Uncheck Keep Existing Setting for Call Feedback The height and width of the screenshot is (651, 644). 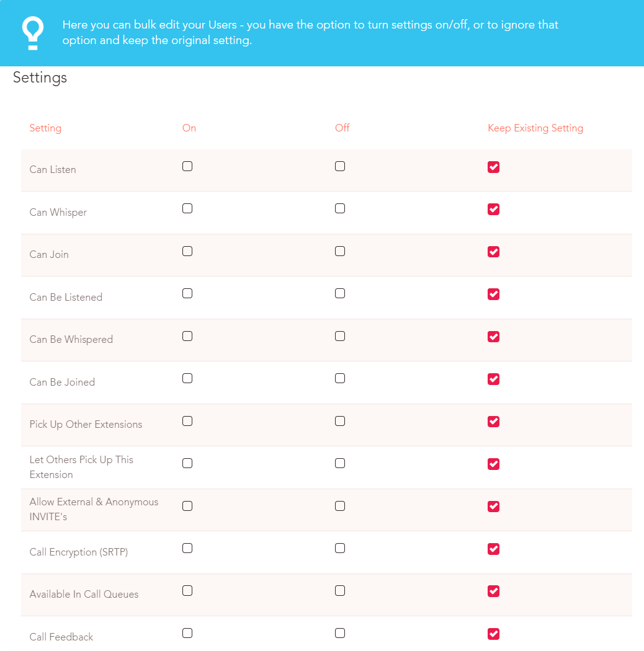pyautogui.click(x=494, y=634)
